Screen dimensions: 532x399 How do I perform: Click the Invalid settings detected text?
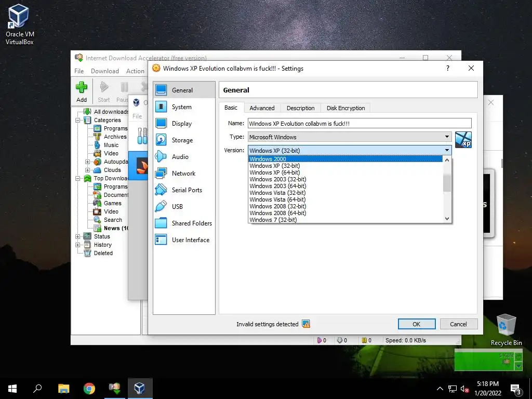coord(268,324)
